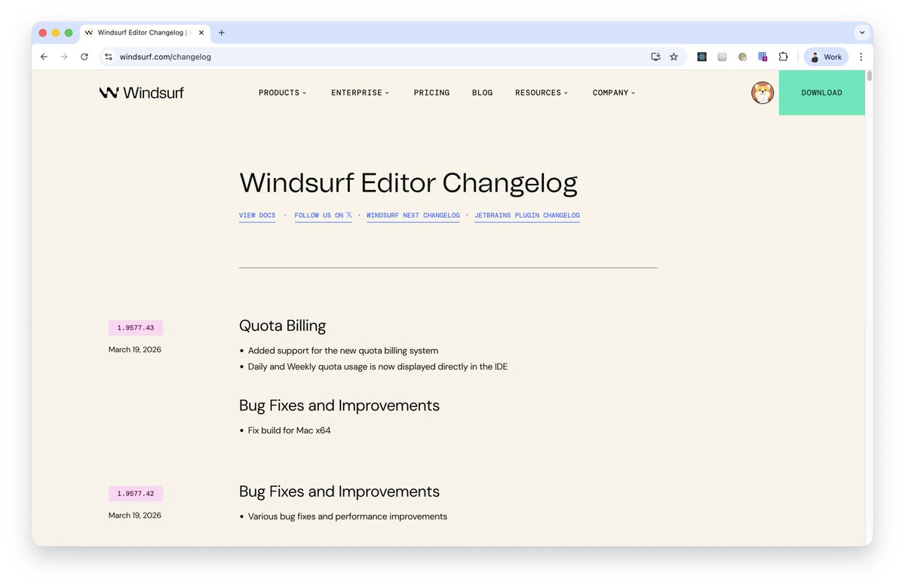Image resolution: width=905 pixels, height=588 pixels.
Task: Open the Blog page
Action: (483, 93)
